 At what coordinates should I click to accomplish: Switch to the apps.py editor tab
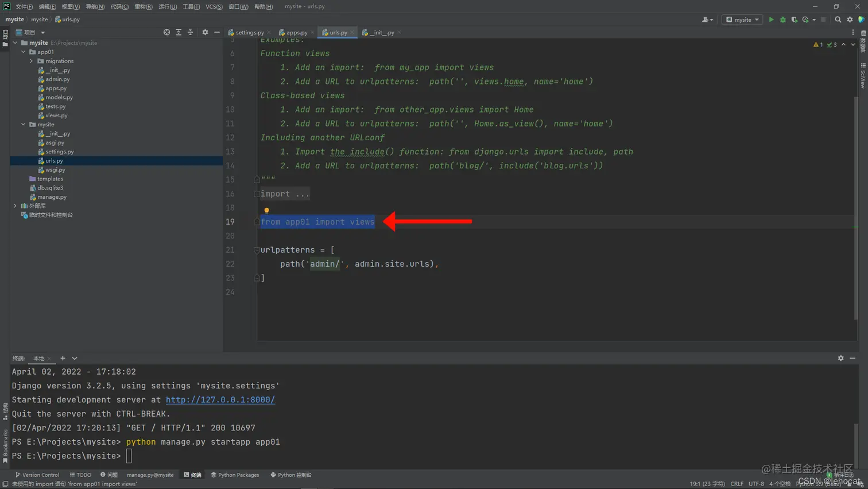297,32
